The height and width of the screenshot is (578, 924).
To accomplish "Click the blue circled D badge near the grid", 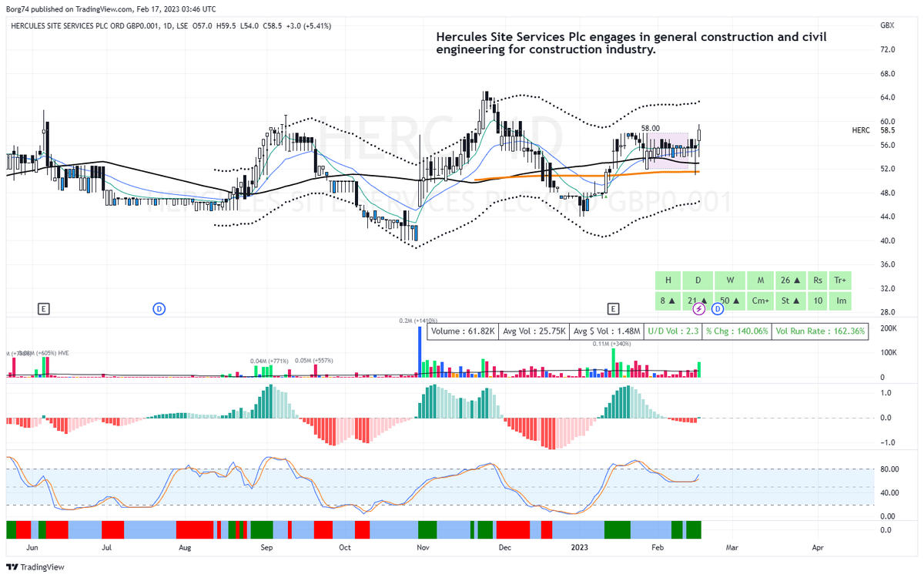I will [717, 308].
